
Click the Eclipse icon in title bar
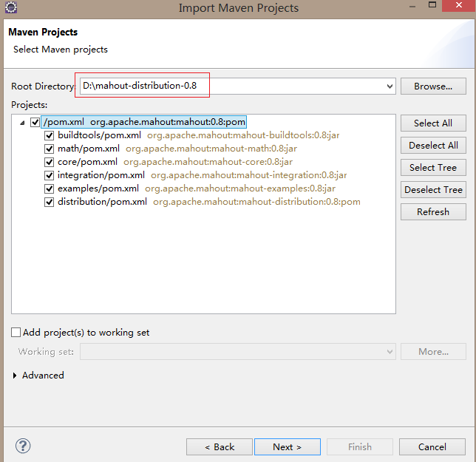[x=11, y=7]
